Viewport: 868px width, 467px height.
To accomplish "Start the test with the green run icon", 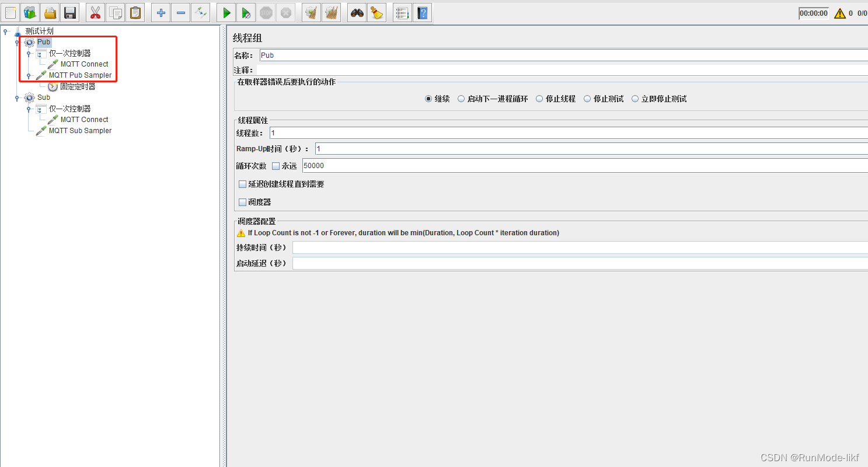I will tap(226, 12).
